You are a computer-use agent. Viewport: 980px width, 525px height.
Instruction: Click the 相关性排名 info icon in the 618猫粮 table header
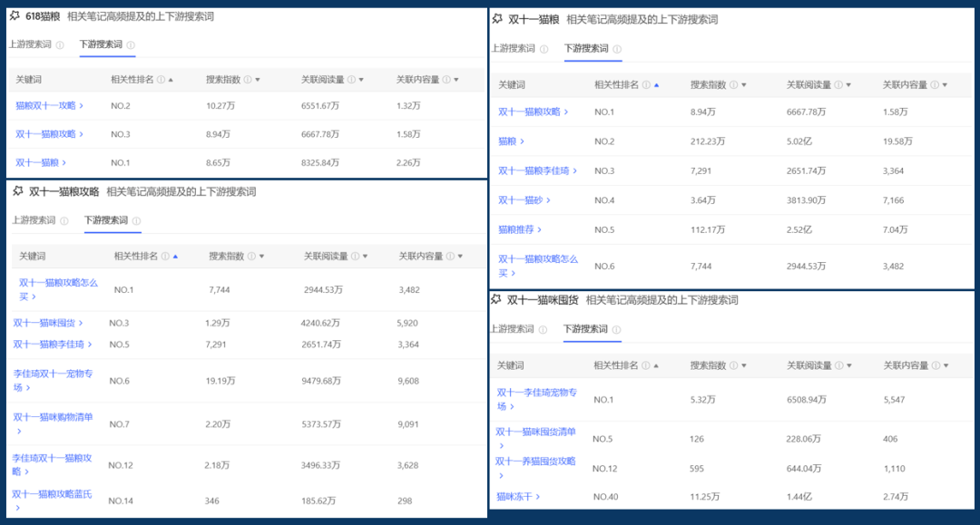coord(162,80)
